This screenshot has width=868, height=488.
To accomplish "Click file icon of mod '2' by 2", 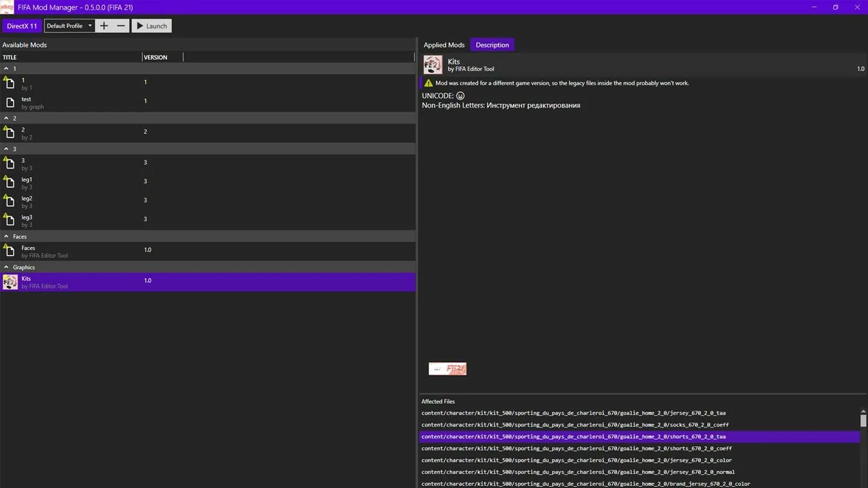I will [9, 133].
